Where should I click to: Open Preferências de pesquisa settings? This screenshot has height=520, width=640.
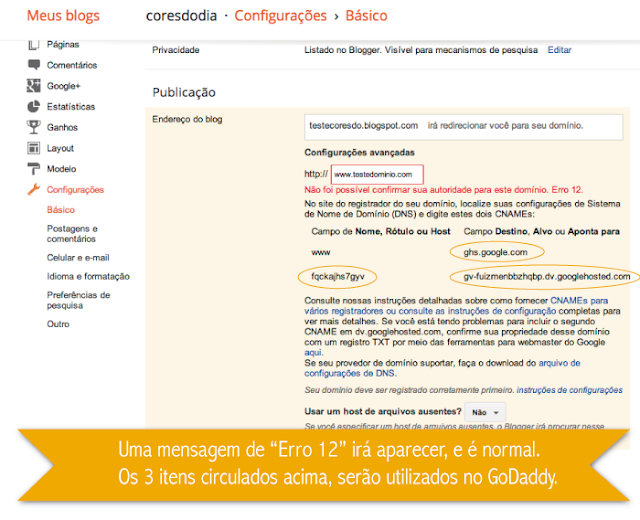point(78,300)
